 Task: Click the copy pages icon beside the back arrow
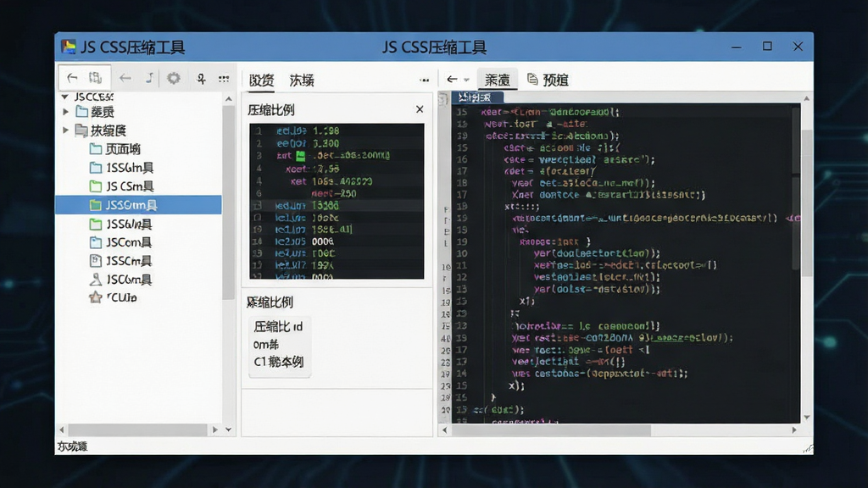point(95,78)
